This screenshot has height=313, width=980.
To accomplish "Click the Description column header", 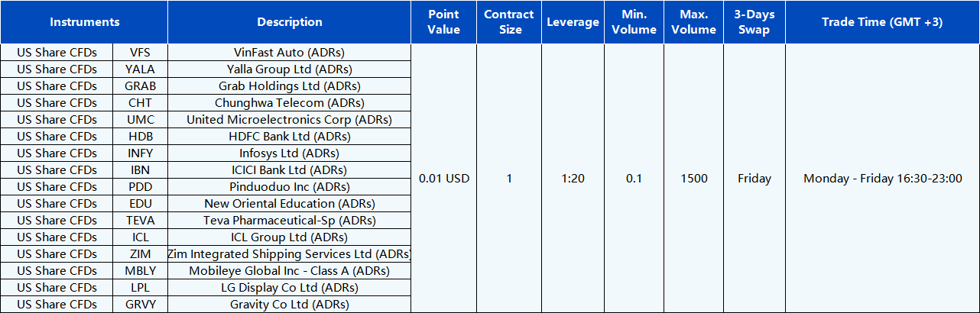I will pyautogui.click(x=290, y=22).
